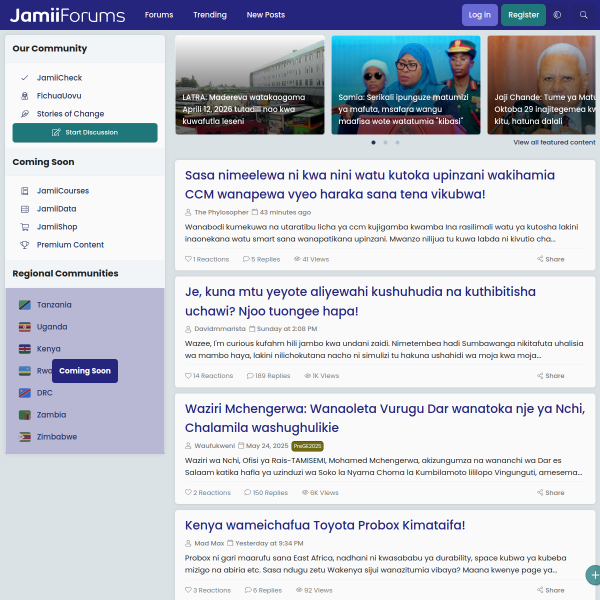Click the JamiiData table icon

pos(24,209)
